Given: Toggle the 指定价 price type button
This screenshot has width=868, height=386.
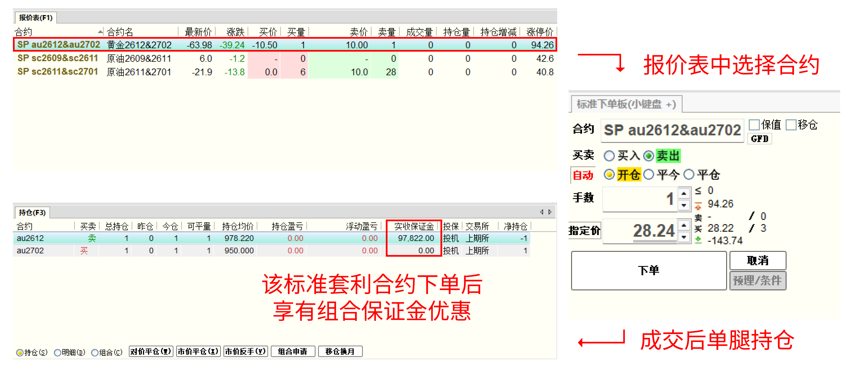Looking at the screenshot, I should [585, 231].
